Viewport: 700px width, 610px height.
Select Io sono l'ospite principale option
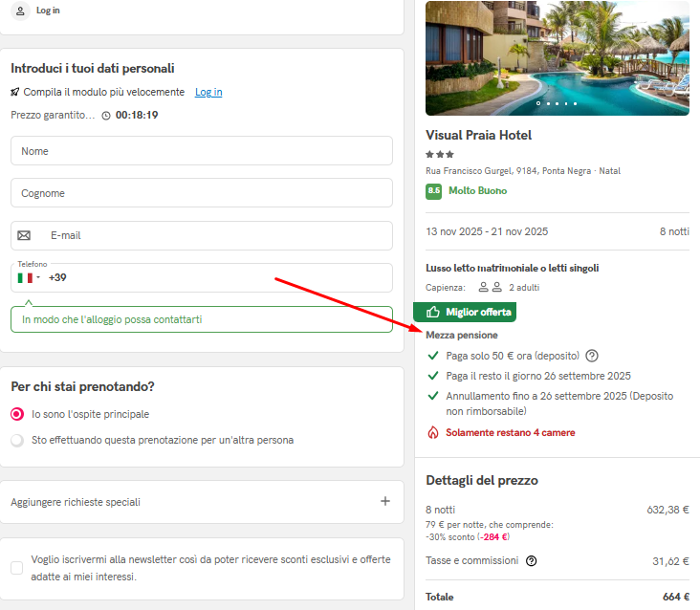pos(17,414)
